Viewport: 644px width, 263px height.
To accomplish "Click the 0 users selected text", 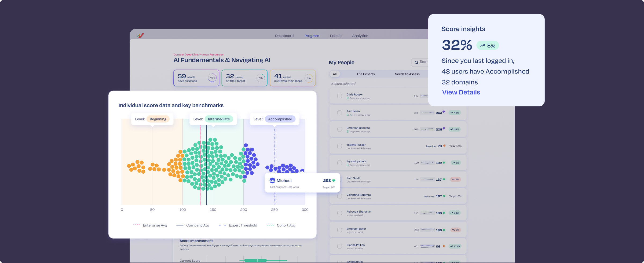I will (343, 84).
